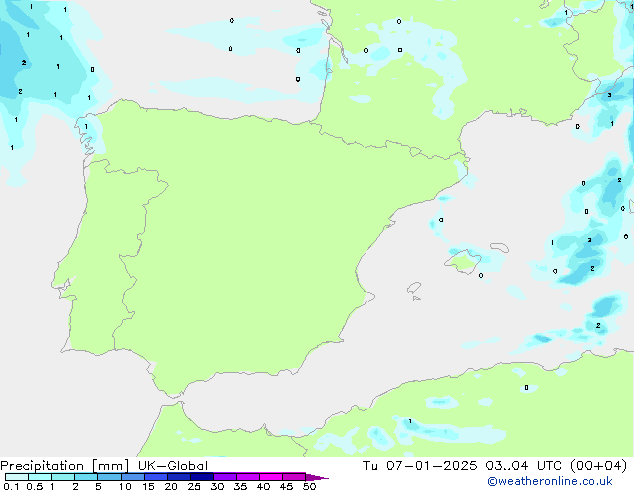Select the 10–15 mm legend swatch

[x=133, y=477]
